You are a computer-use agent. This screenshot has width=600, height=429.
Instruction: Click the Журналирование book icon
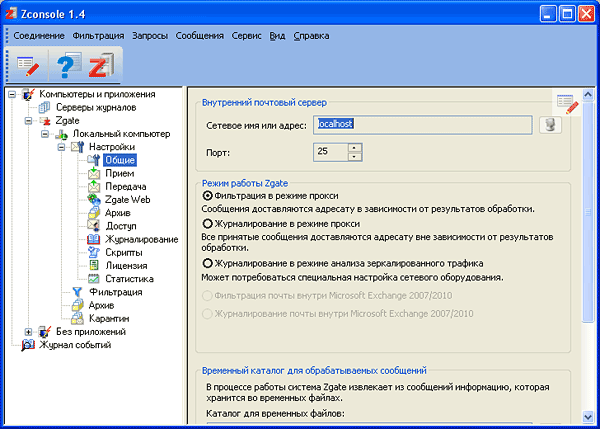94,239
